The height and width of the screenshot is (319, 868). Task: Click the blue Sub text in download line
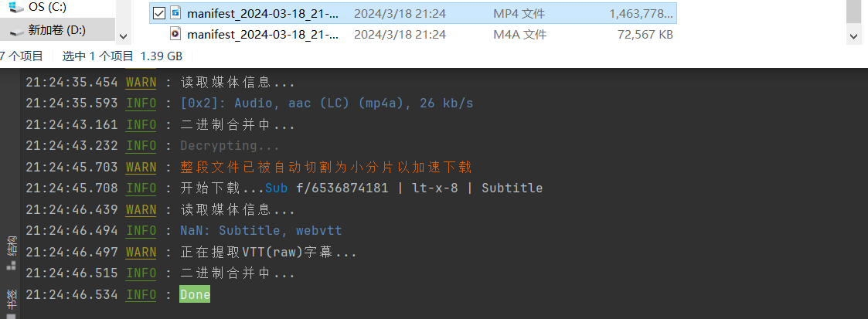coord(277,188)
